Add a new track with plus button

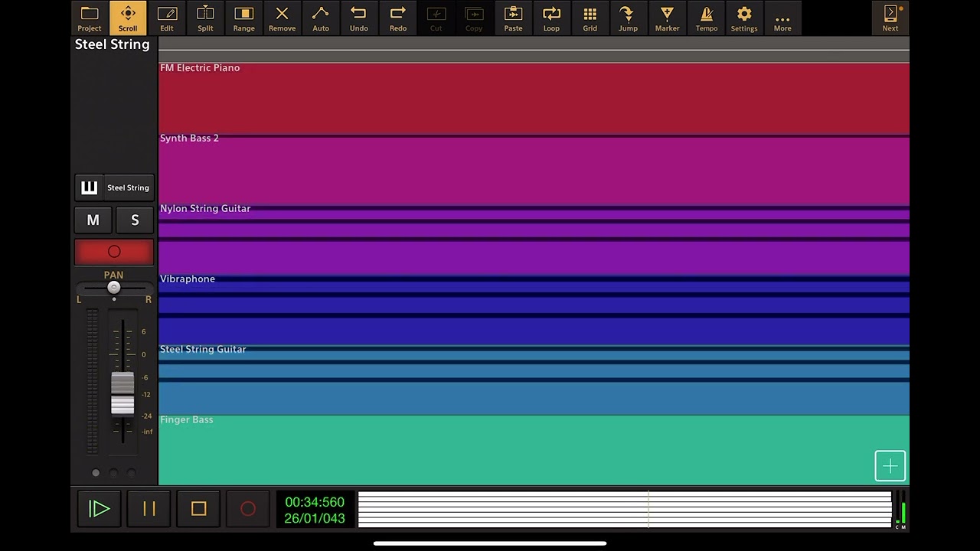[890, 466]
